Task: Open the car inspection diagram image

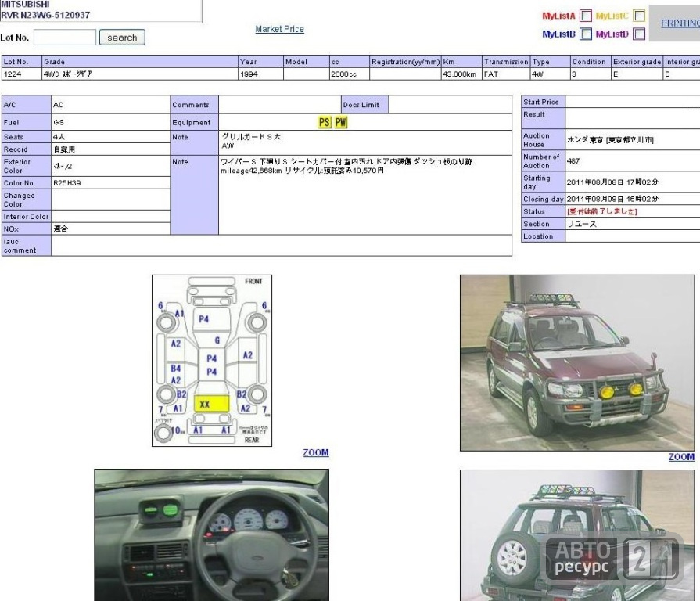Action: click(x=212, y=360)
